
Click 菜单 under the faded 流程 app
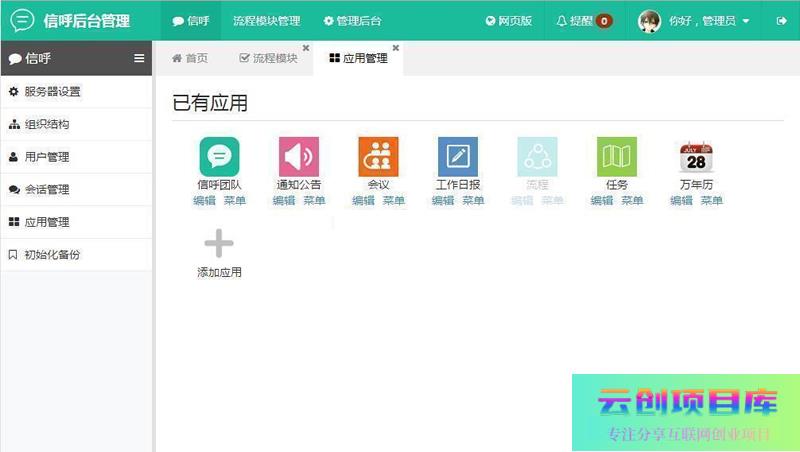[x=553, y=200]
